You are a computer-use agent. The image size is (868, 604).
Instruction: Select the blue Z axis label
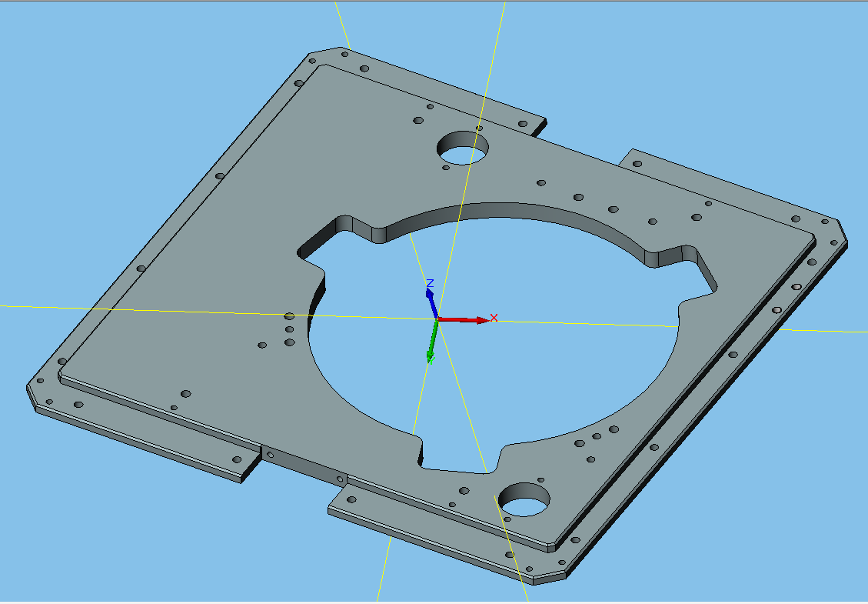click(x=430, y=284)
